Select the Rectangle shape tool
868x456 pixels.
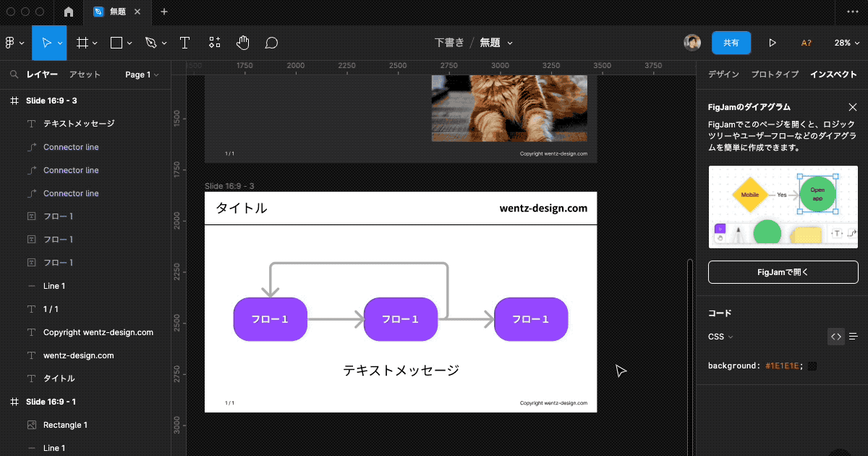point(116,43)
